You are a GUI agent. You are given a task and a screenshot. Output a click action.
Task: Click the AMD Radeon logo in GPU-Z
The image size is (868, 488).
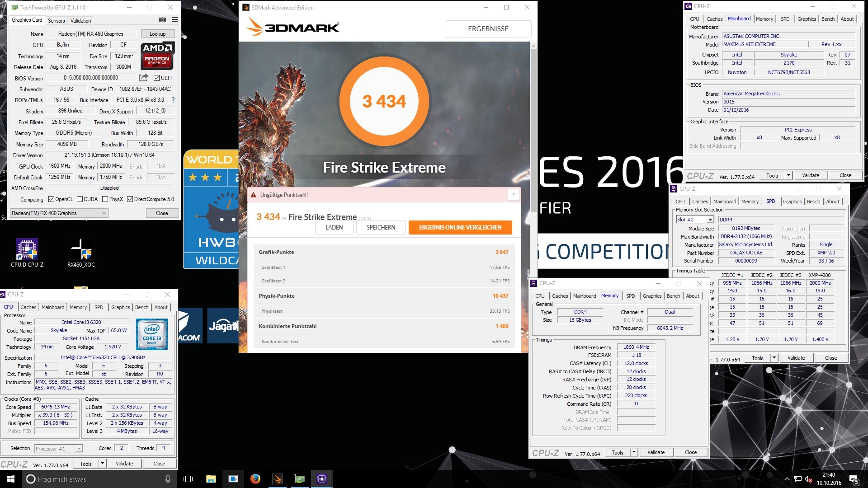coord(157,56)
